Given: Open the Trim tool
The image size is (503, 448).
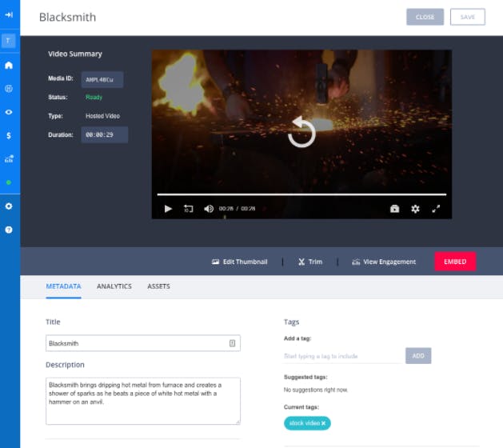Looking at the screenshot, I should click(310, 262).
